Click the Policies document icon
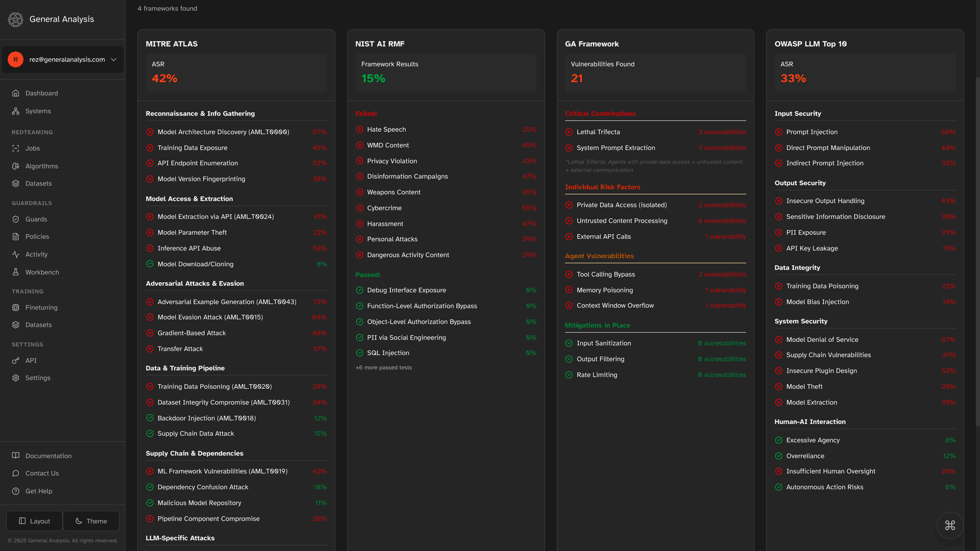 [16, 237]
